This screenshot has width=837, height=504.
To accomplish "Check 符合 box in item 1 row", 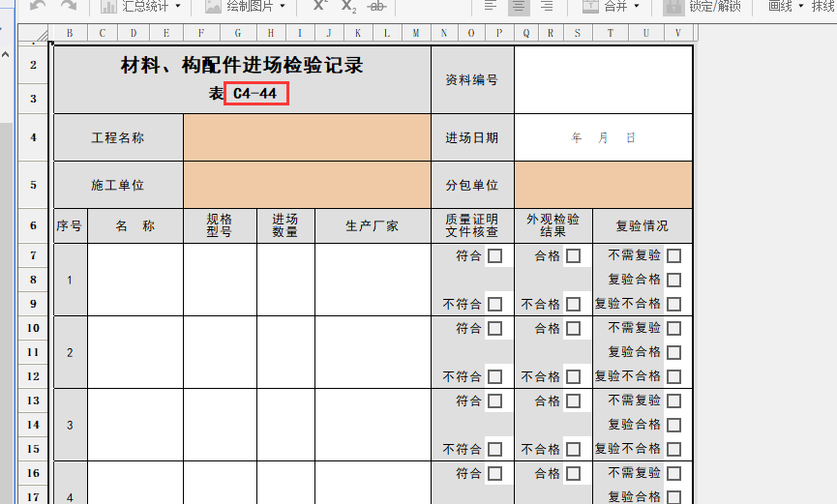I will coord(494,255).
